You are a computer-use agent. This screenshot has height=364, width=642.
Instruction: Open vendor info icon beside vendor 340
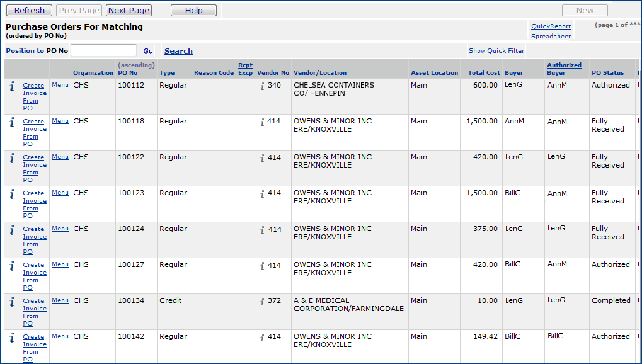click(262, 86)
